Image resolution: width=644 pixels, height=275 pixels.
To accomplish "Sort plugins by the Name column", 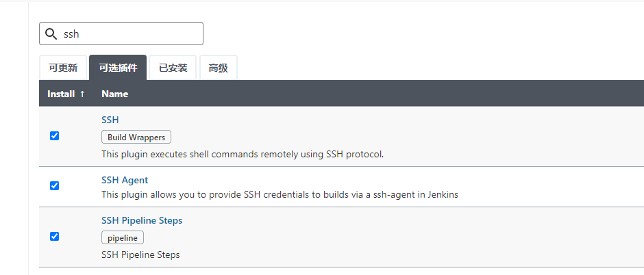I will click(x=114, y=94).
